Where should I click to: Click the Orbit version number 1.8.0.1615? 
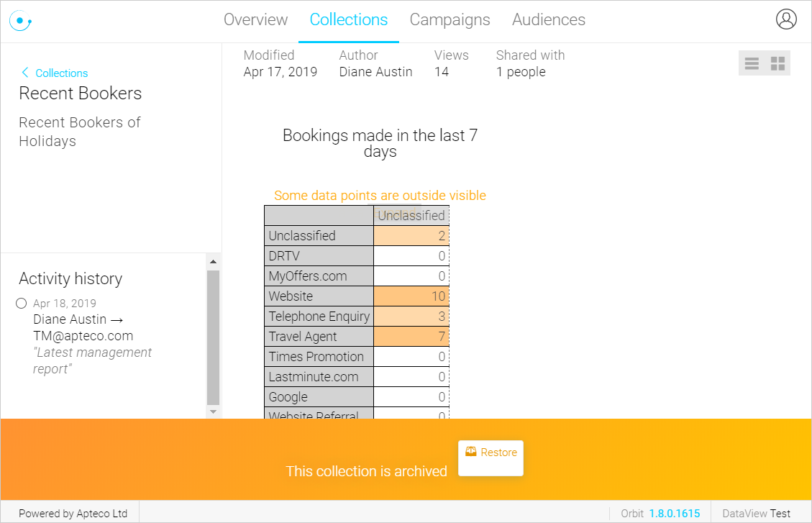pyautogui.click(x=674, y=513)
